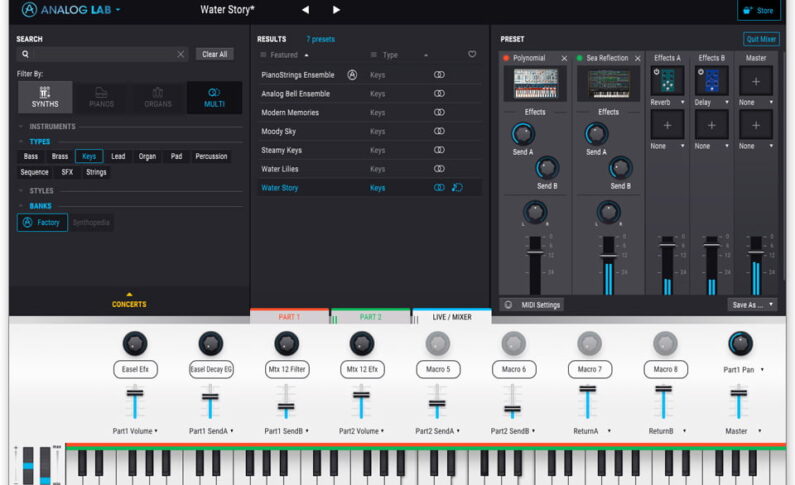The width and height of the screenshot is (795, 485).
Task: Remove the Sea Reflection part with its X
Action: click(637, 58)
